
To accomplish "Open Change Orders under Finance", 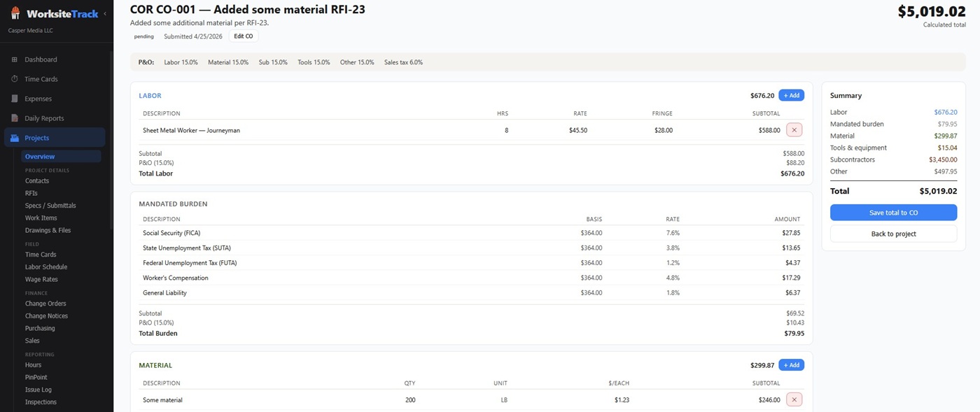I will (45, 304).
